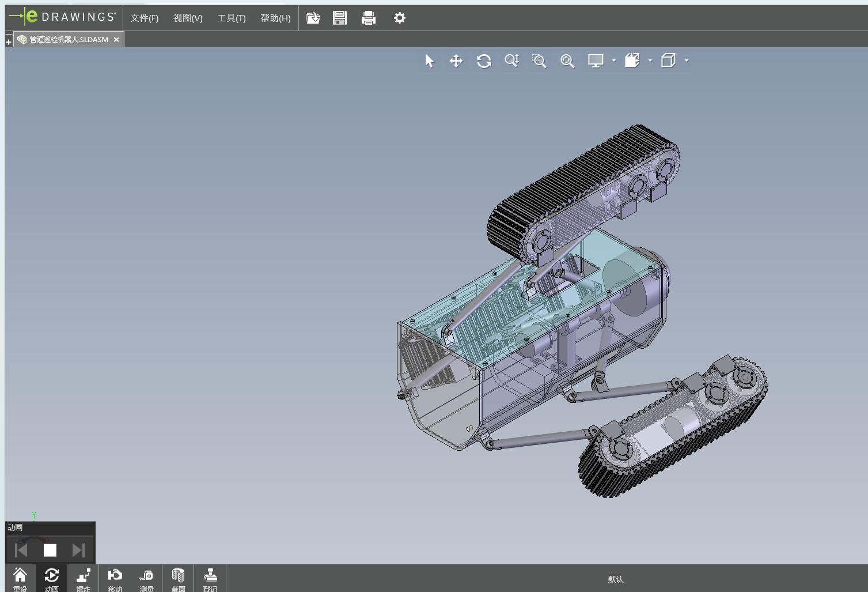Toggle the Animation (动画) panel button
868x592 pixels.
[x=52, y=578]
